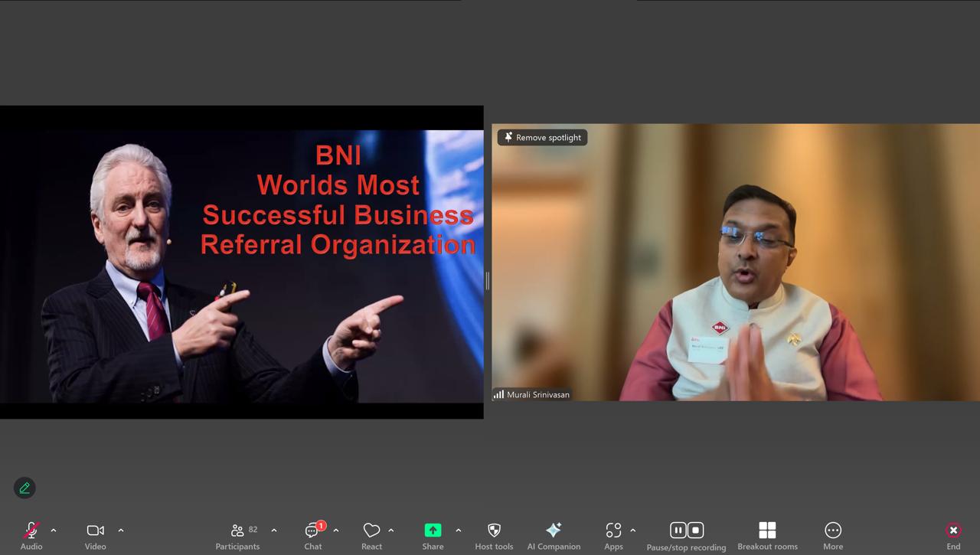The image size is (980, 555).
Task: Click Remove spotlight on Murali's video
Action: 543,138
